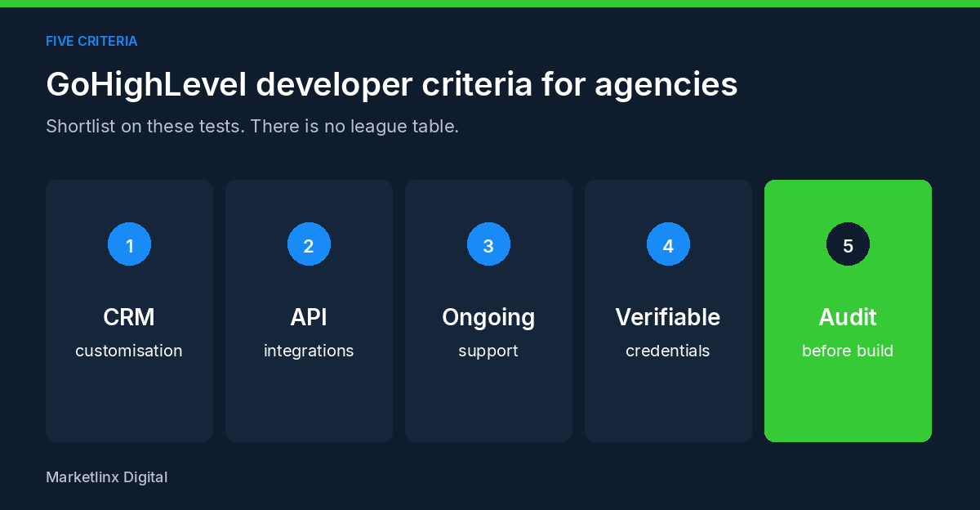The width and height of the screenshot is (980, 510).
Task: Select the Verifiable card heading
Action: pos(668,317)
